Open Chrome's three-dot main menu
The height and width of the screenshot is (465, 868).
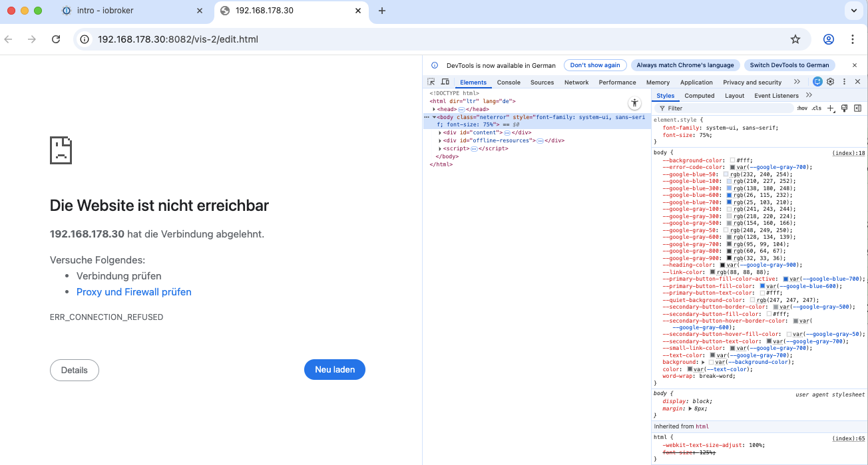pyautogui.click(x=853, y=39)
